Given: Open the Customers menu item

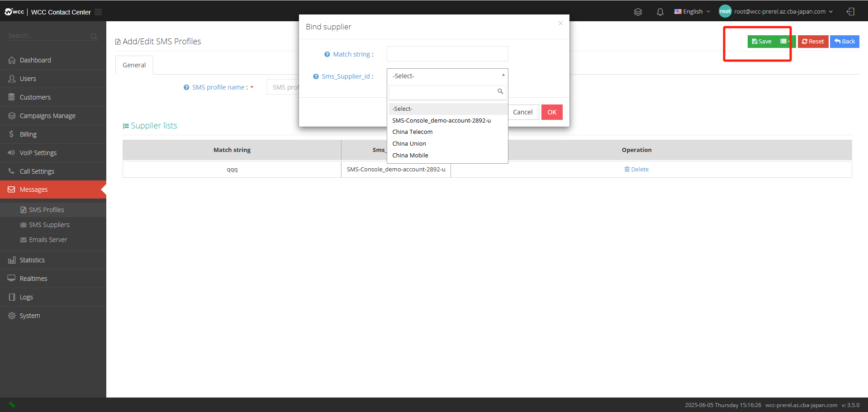Looking at the screenshot, I should tap(53, 97).
